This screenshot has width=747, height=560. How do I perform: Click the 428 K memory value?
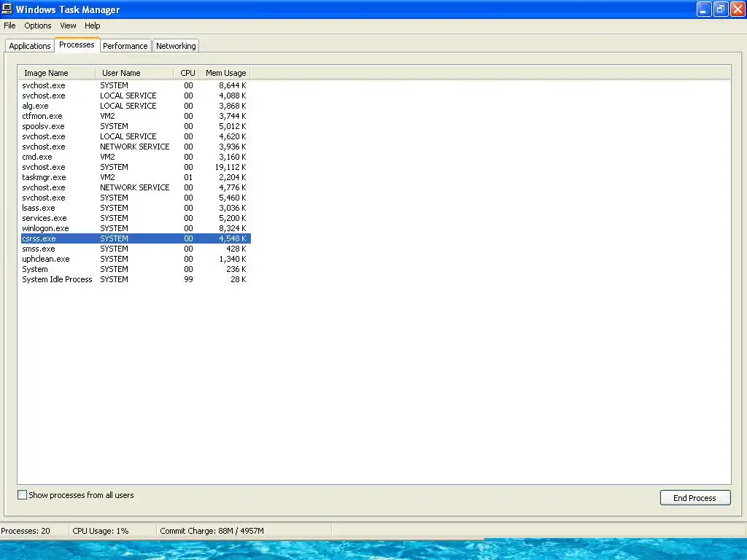(236, 249)
